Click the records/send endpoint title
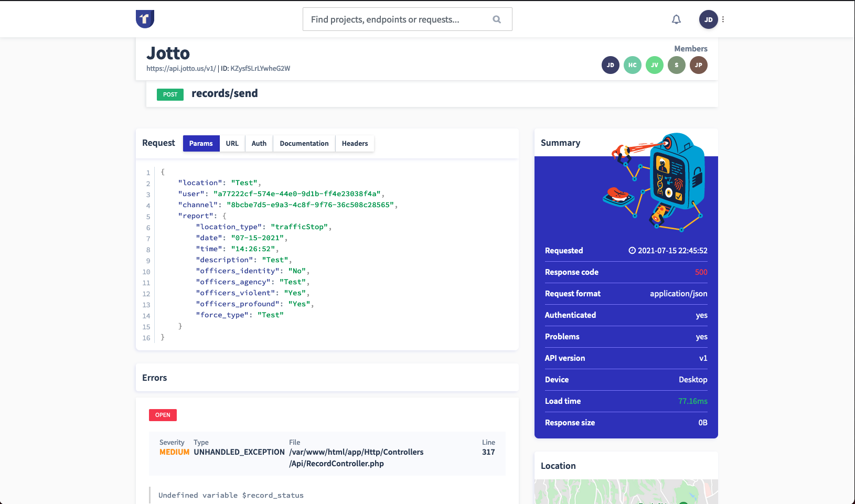Viewport: 855px width, 504px height. pos(225,93)
